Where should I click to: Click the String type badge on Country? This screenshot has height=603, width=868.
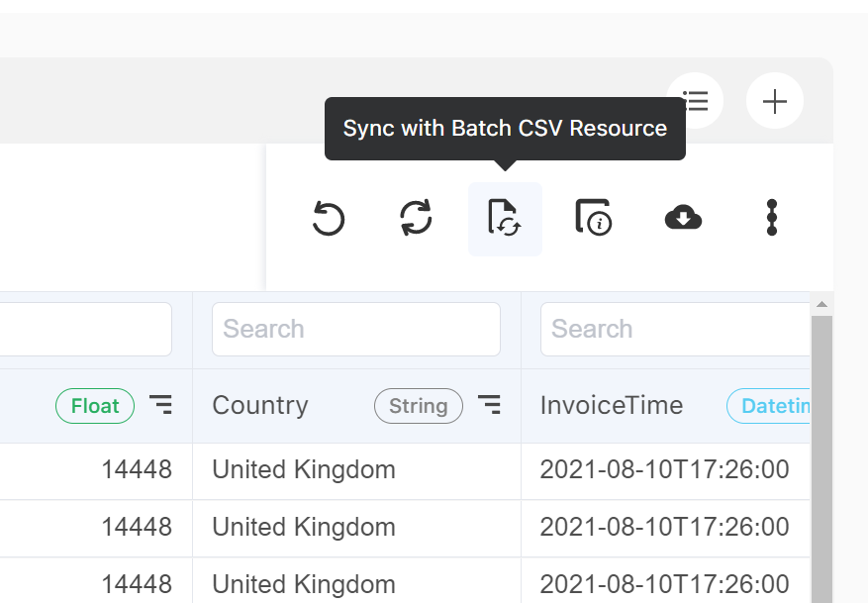point(418,406)
